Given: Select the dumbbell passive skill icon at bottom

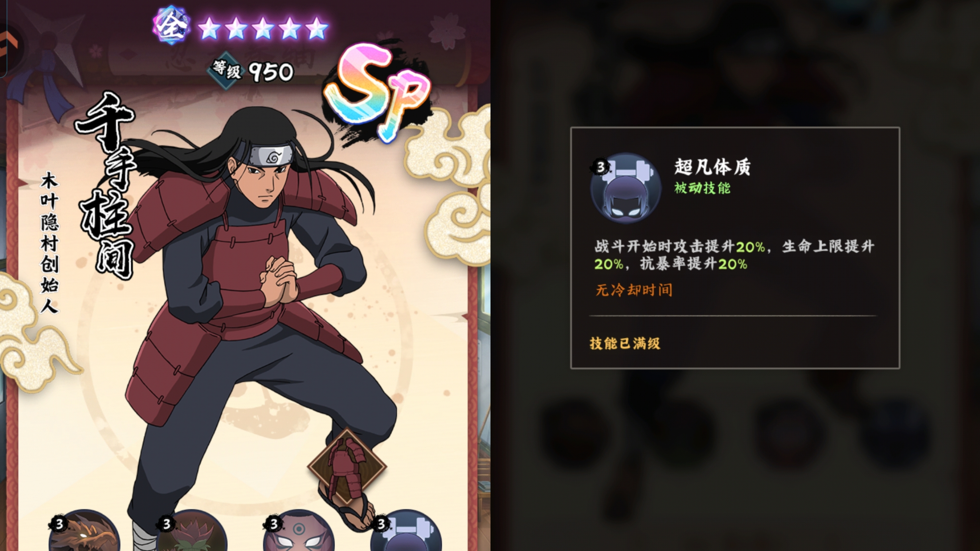Looking at the screenshot, I should pyautogui.click(x=406, y=531).
